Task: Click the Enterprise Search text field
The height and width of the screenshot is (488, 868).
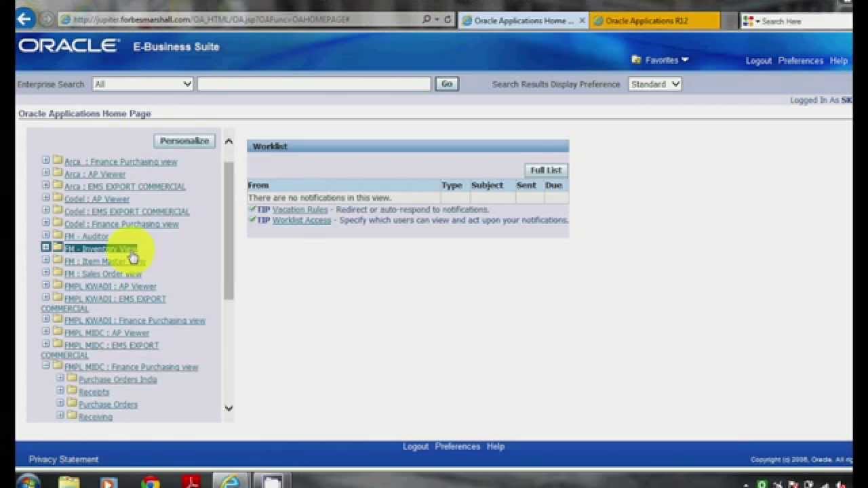Action: coord(314,84)
